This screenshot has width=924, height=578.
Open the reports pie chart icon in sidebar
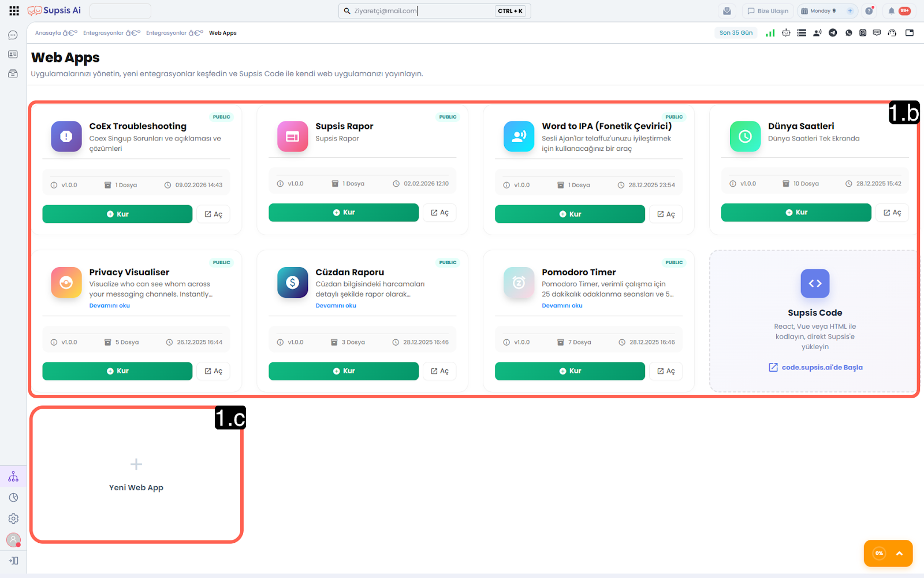pos(13,498)
